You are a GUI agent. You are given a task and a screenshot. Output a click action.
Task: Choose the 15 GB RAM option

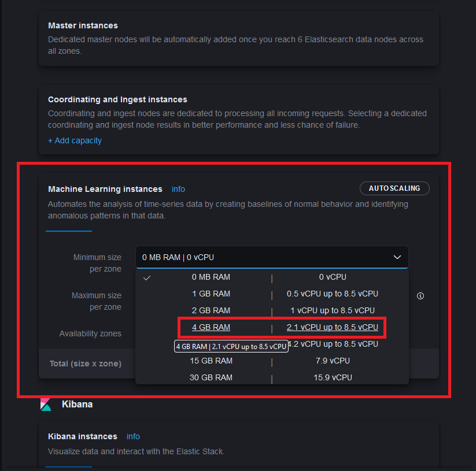pos(211,361)
